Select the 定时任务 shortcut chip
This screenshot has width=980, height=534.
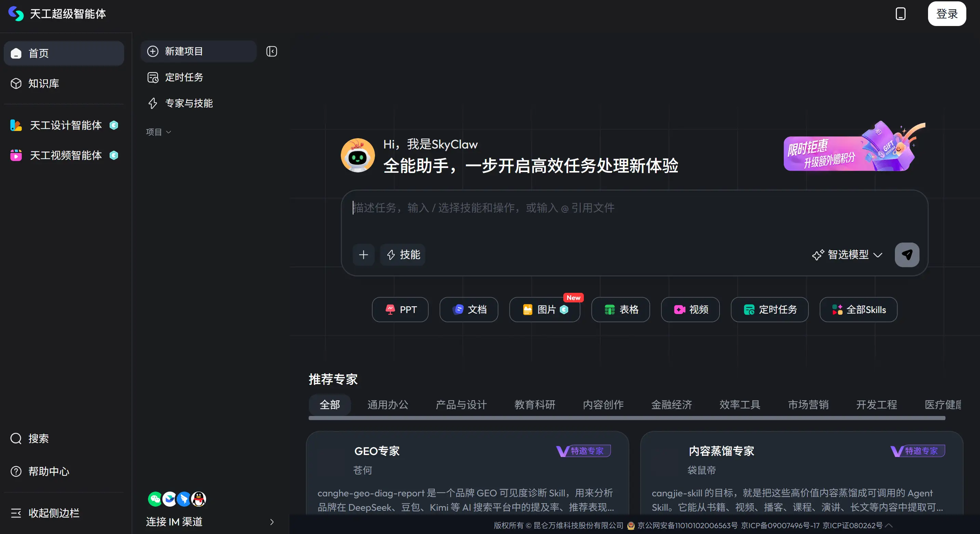[769, 310]
